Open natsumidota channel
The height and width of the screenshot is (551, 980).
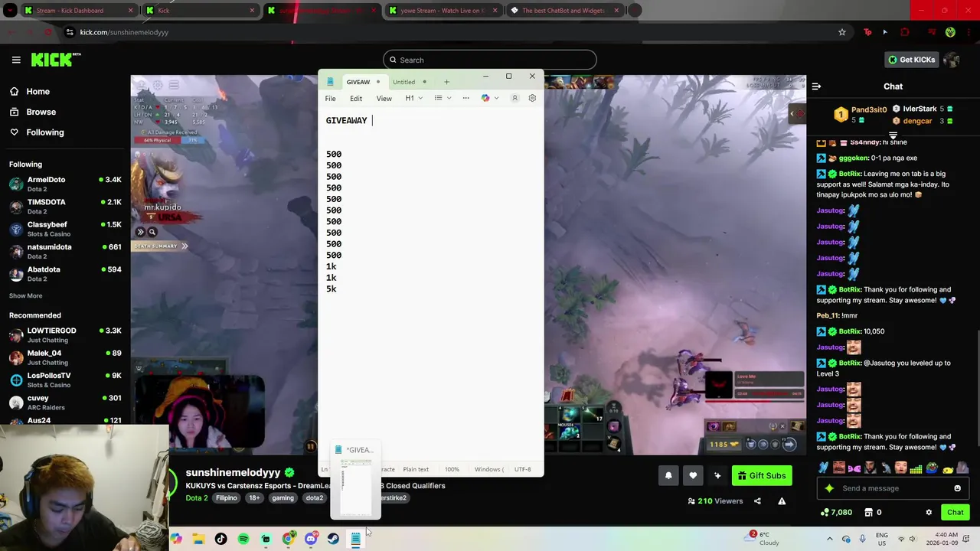click(x=65, y=251)
